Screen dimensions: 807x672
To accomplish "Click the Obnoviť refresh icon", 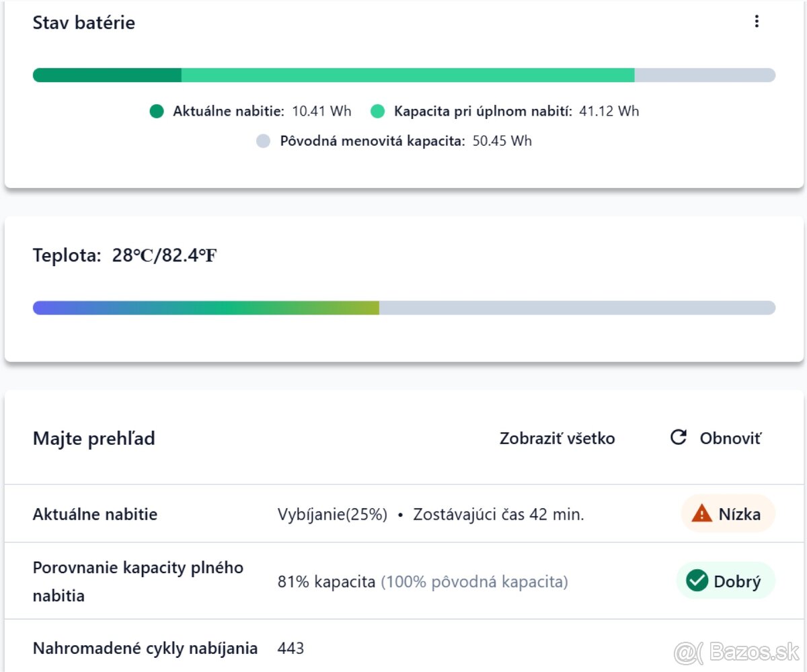I will tap(679, 438).
